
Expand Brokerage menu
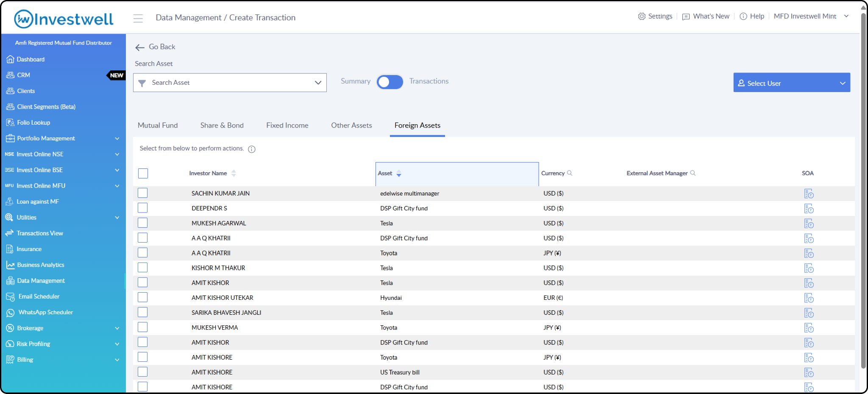coord(117,328)
